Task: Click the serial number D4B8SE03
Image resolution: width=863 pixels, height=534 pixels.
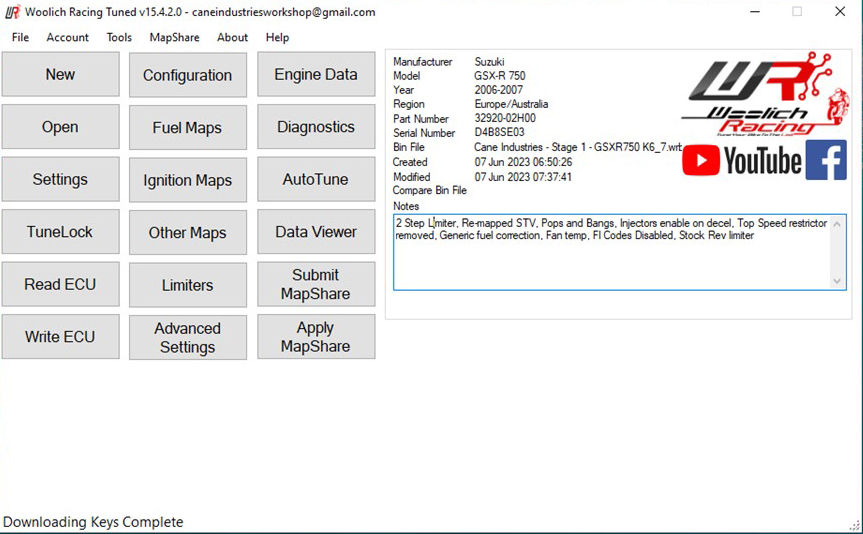Action: 499,132
